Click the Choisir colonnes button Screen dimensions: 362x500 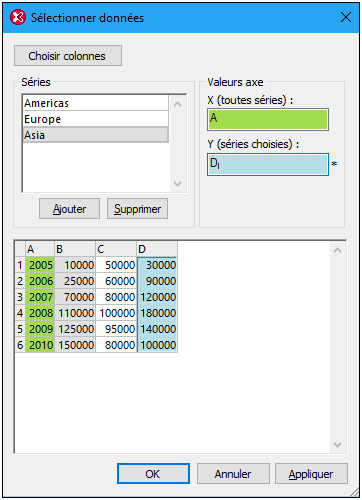click(68, 56)
